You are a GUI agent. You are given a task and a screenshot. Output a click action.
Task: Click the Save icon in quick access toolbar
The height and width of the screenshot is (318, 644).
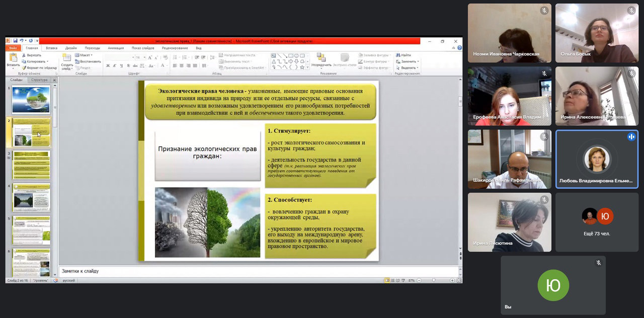pyautogui.click(x=16, y=41)
